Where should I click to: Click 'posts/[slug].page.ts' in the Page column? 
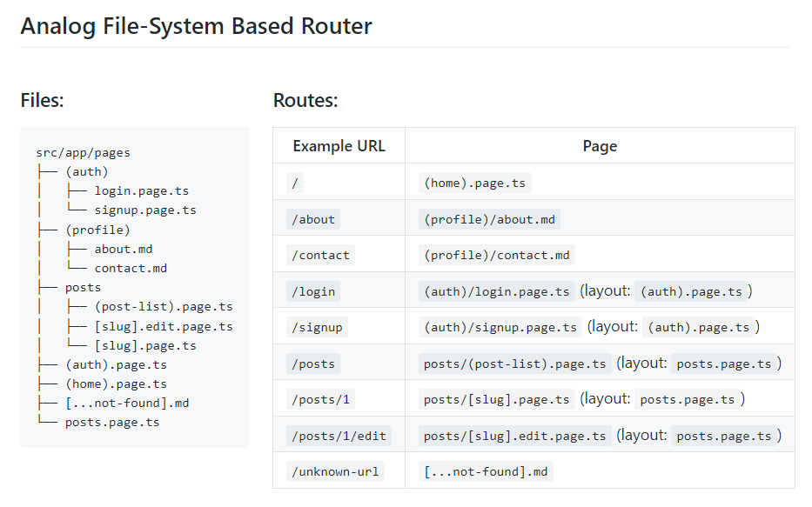[497, 400]
